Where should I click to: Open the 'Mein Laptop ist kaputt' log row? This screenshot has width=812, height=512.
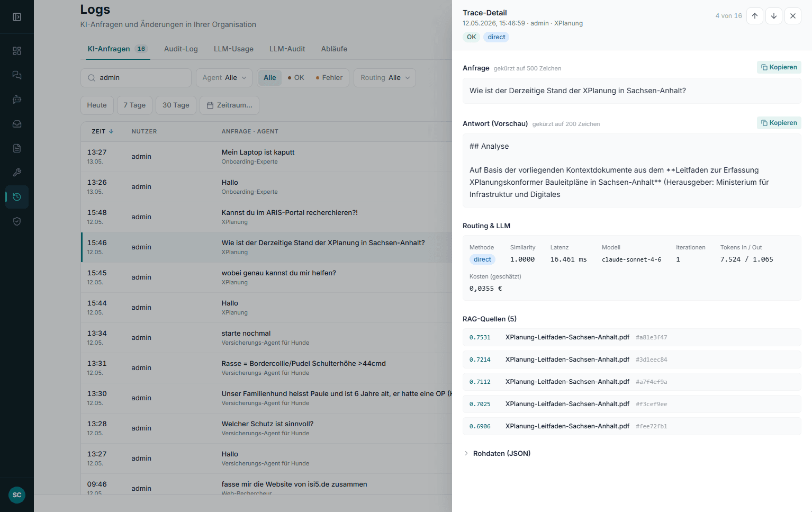pos(266,157)
